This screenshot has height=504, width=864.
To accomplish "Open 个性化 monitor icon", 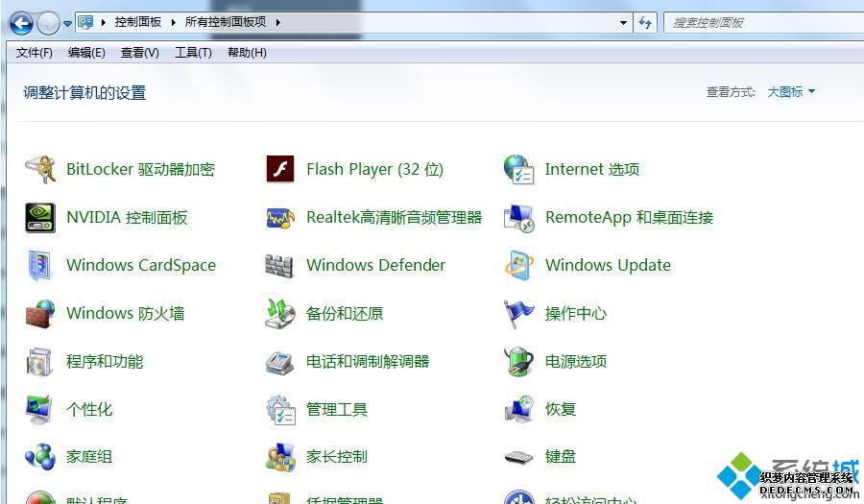I will tap(39, 409).
